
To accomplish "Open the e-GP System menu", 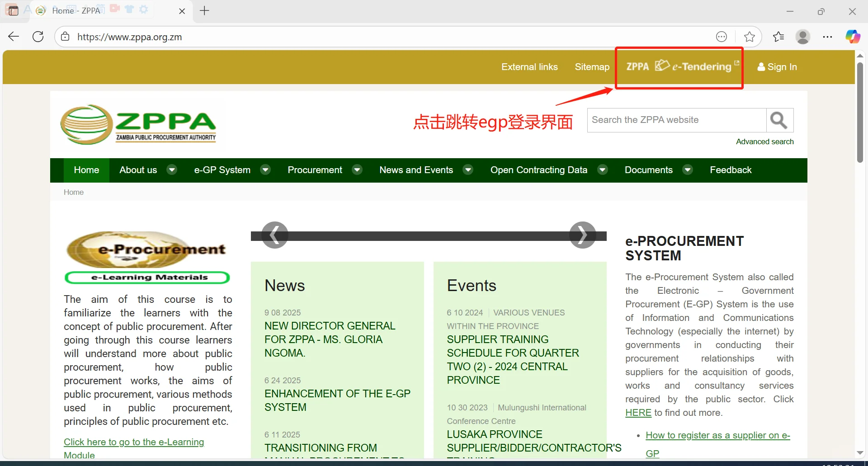I will 222,170.
